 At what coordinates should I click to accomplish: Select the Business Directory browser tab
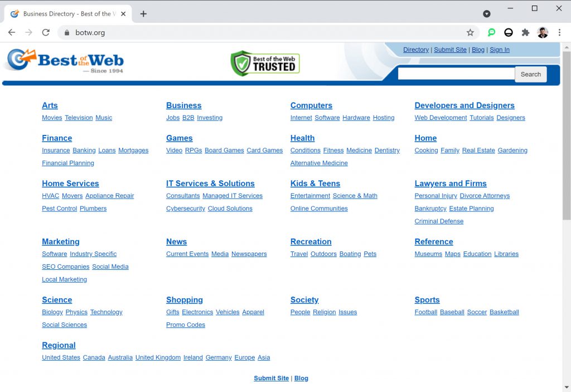pos(68,14)
